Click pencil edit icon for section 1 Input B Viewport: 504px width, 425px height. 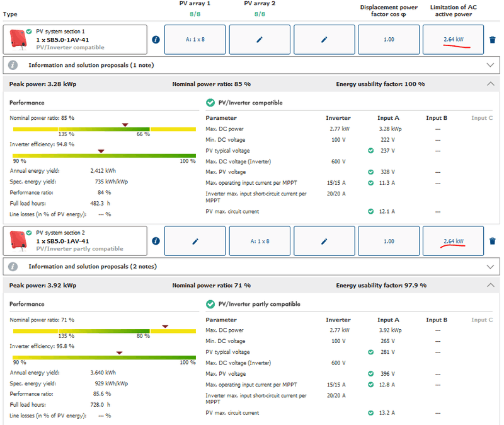coord(260,39)
